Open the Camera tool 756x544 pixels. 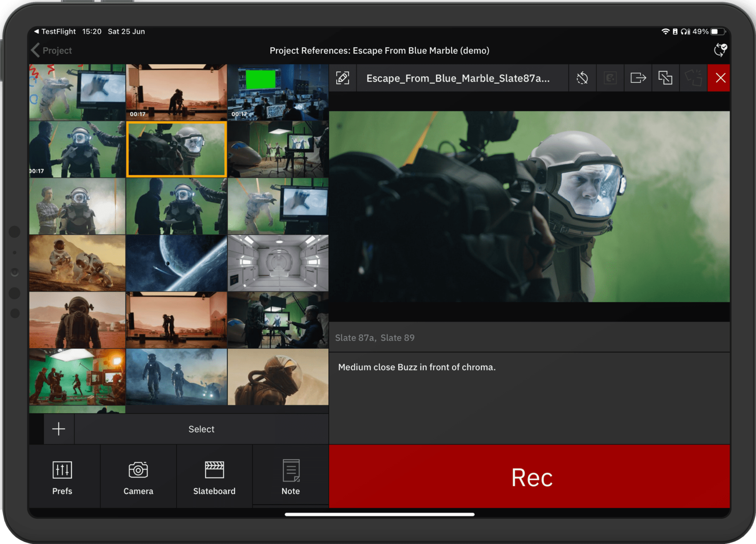click(x=138, y=477)
